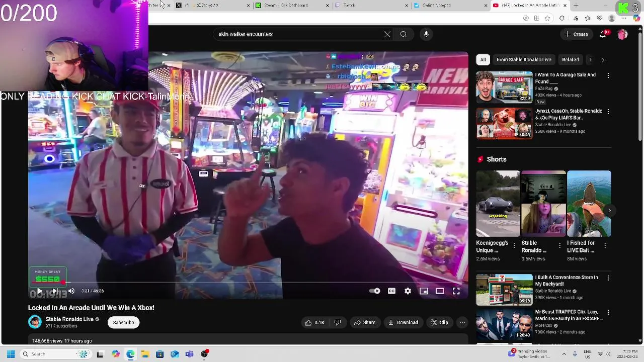The height and width of the screenshot is (362, 644).
Task: Open options for Convenience Store video
Action: (x=608, y=278)
